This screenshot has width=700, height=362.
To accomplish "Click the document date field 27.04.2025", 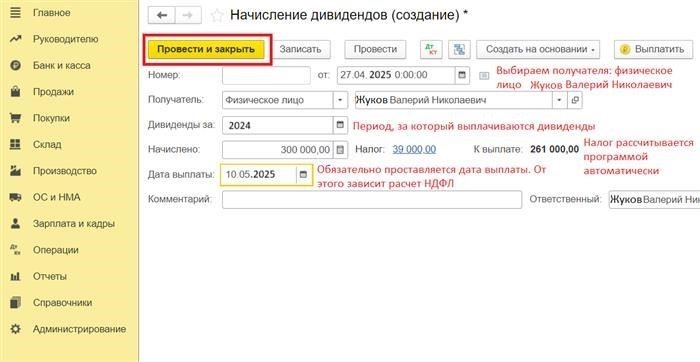I will [x=396, y=75].
